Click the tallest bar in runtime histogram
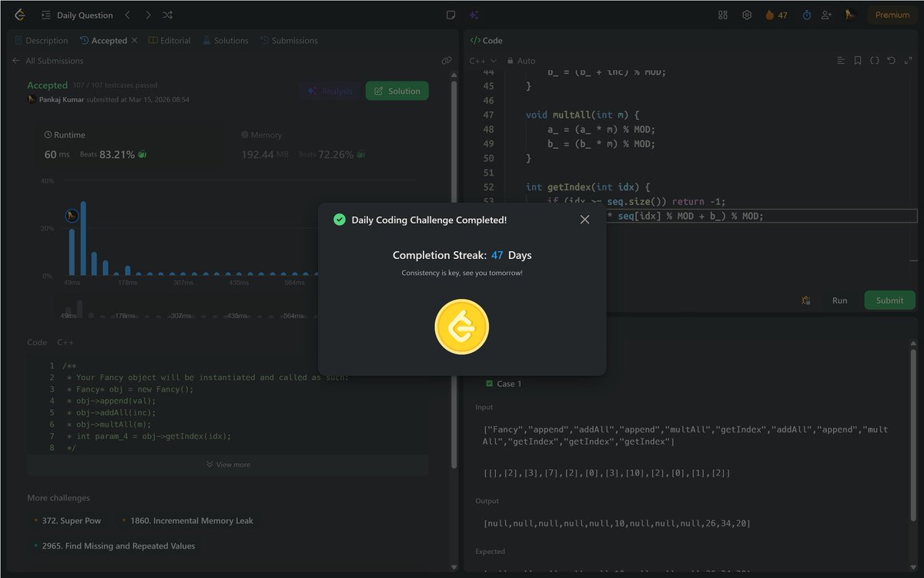924x578 pixels. [x=83, y=238]
